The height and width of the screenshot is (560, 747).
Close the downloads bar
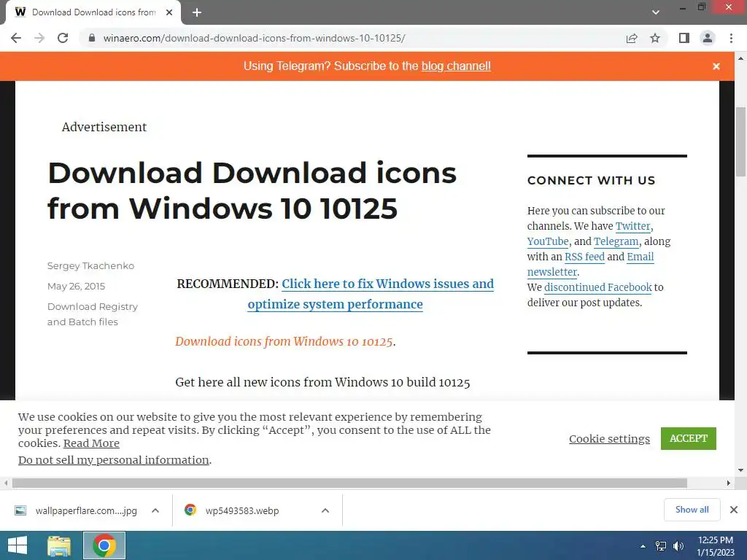tap(734, 510)
